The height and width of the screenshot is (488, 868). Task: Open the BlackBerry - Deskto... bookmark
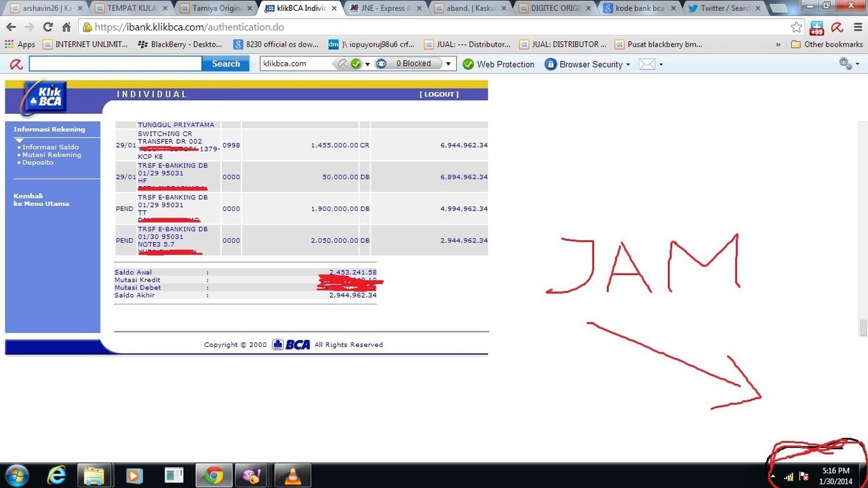180,44
